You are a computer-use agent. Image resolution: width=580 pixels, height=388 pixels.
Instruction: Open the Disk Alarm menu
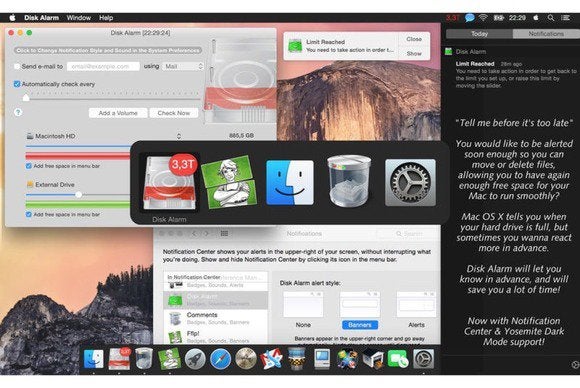pos(41,18)
